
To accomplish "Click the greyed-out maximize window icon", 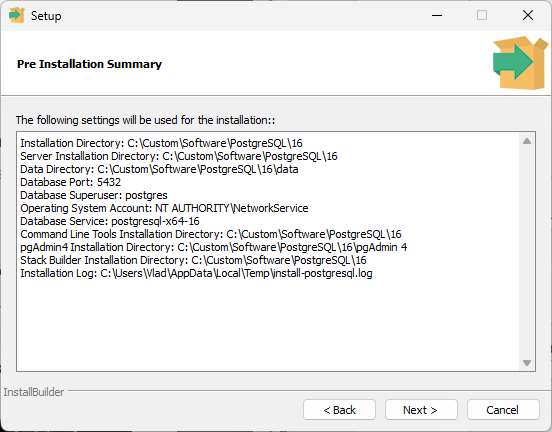I will tap(482, 15).
